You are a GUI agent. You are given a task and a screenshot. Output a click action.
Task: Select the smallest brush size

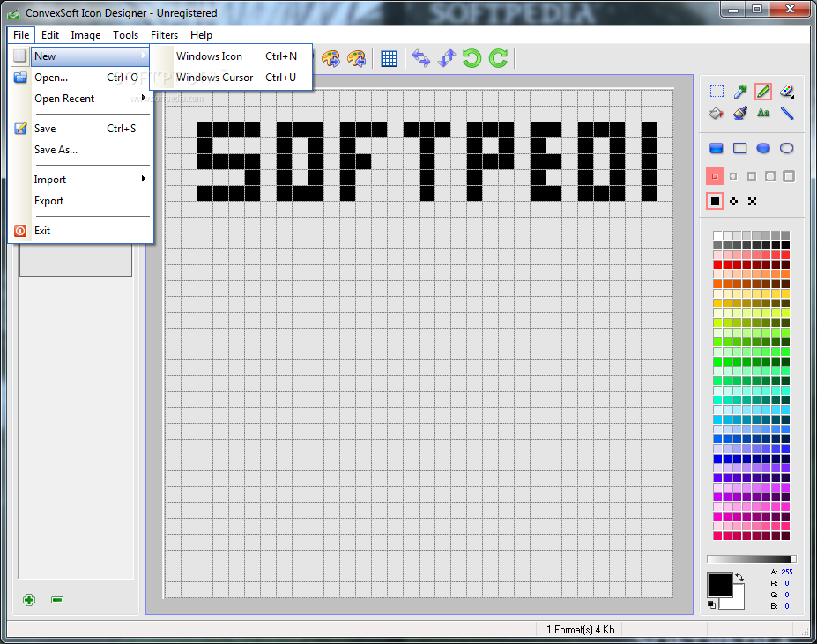715,176
